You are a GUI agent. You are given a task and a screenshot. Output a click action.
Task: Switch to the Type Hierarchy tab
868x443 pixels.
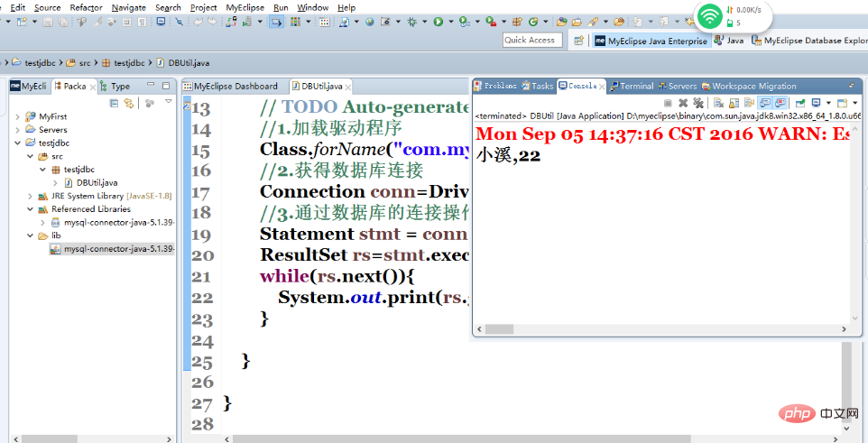(115, 87)
